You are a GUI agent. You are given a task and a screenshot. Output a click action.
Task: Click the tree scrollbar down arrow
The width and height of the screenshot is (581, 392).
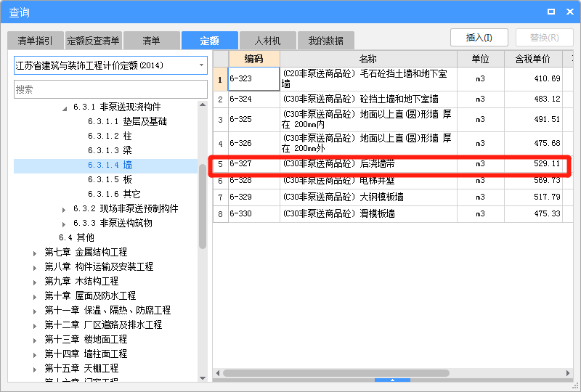(x=203, y=378)
